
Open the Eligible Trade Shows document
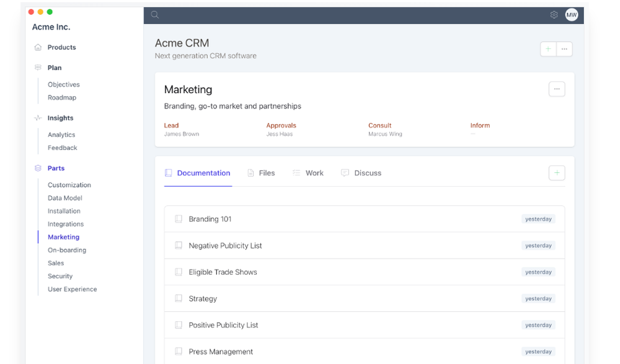coord(365,272)
